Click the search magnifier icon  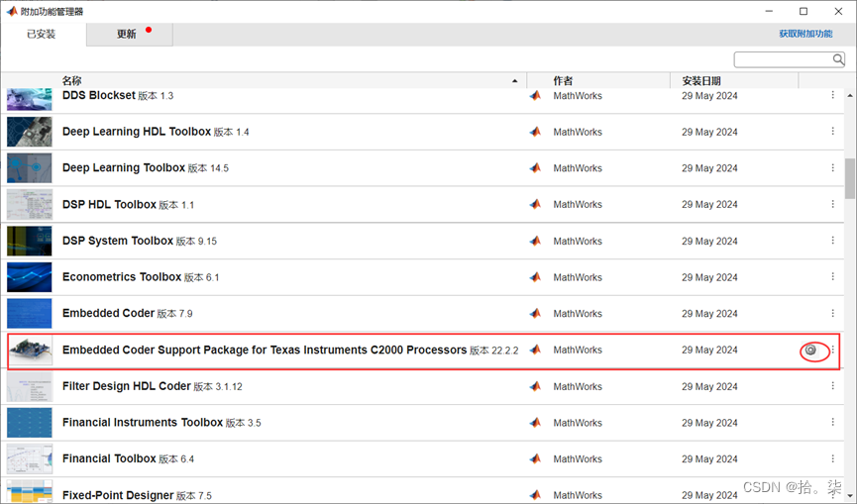pos(838,59)
